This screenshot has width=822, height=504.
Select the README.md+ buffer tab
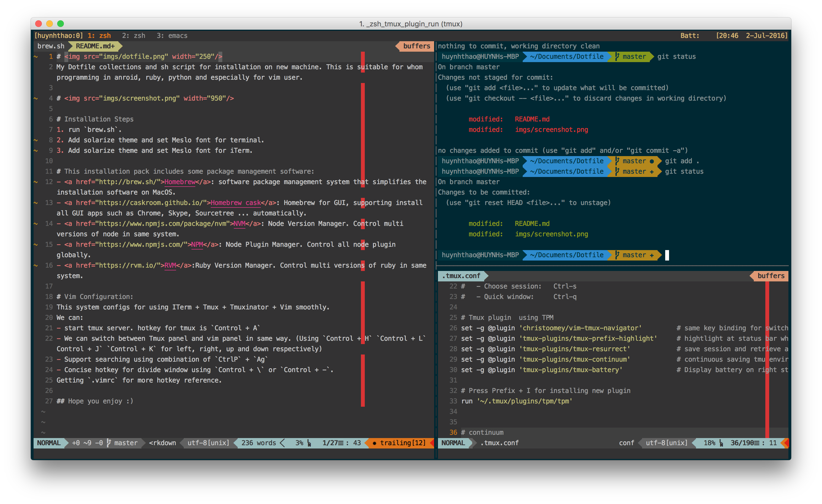coord(95,46)
